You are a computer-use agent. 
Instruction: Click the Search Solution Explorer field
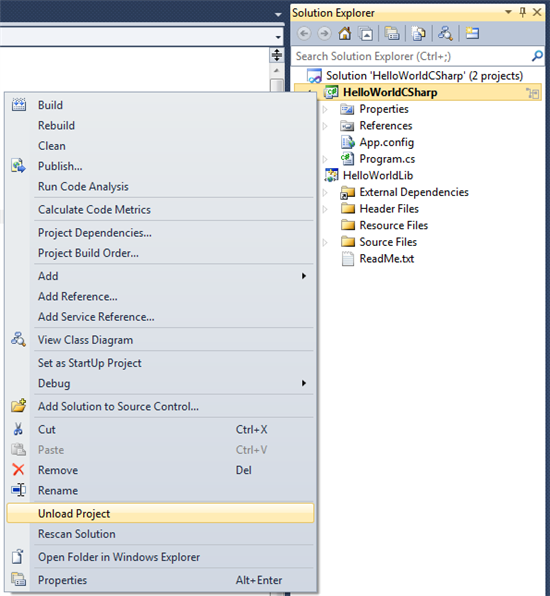tap(412, 56)
